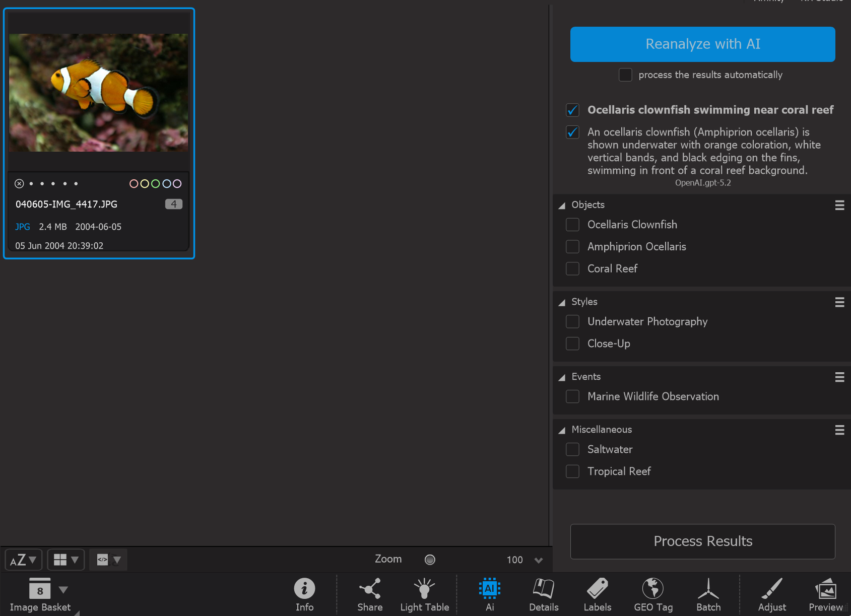The image size is (851, 616).
Task: Toggle process the results automatically
Action: [x=625, y=75]
